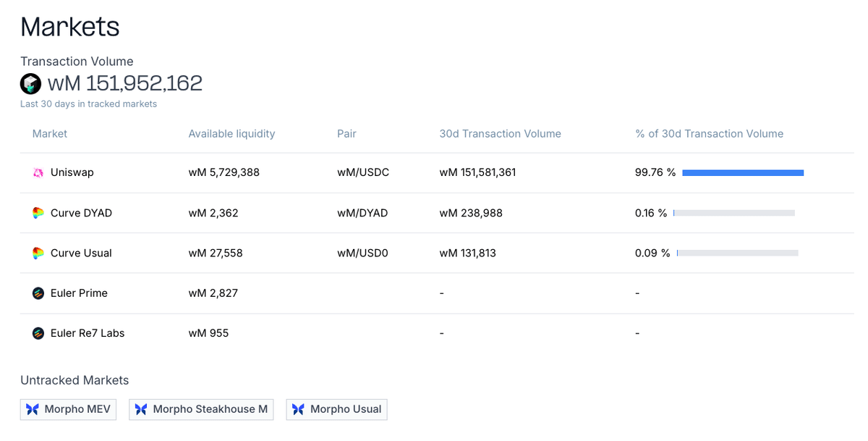868x441 pixels.
Task: Click the Curve DYAD market icon
Action: (38, 213)
